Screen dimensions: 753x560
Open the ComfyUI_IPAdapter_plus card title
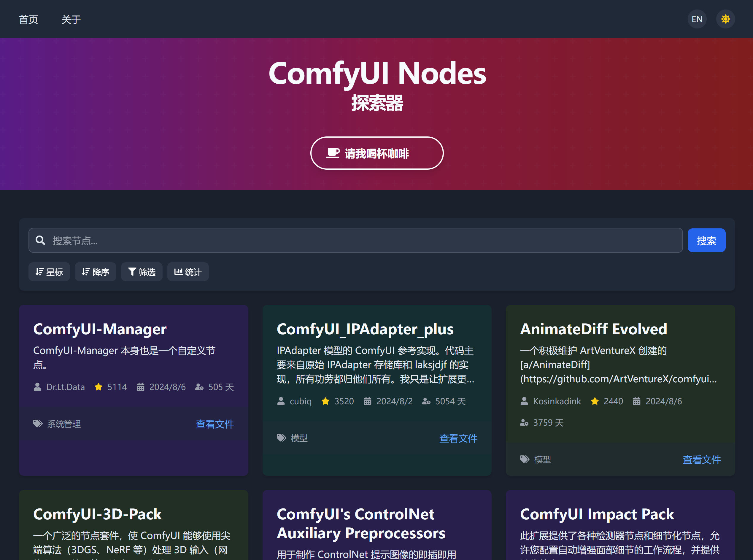(365, 329)
